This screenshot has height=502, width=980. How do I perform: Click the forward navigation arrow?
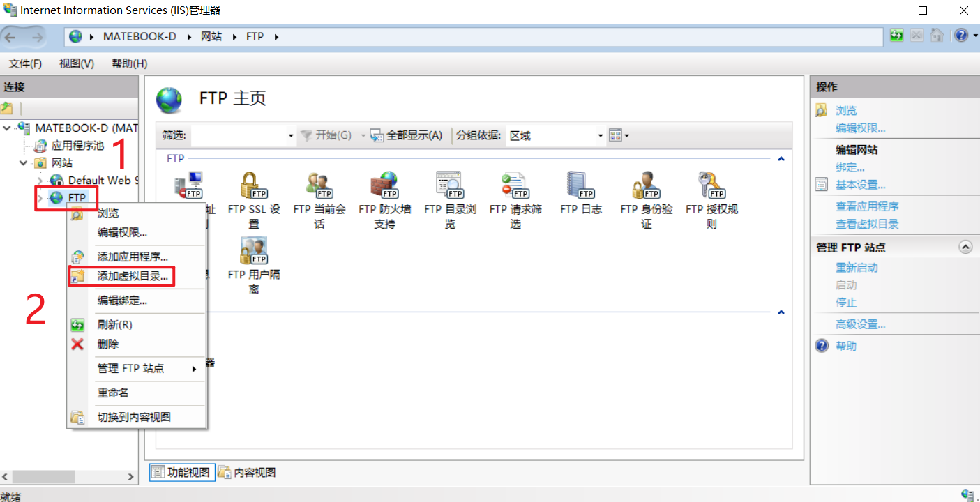(x=37, y=36)
